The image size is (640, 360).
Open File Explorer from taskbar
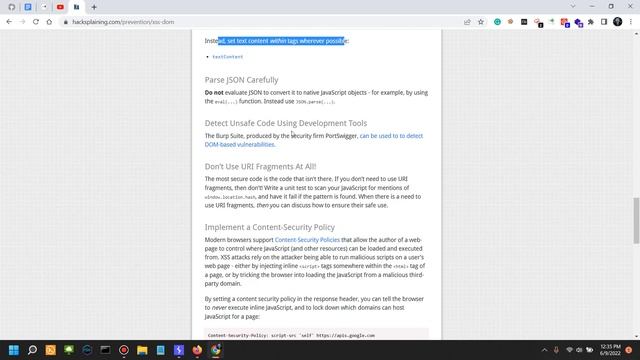[x=142, y=350]
